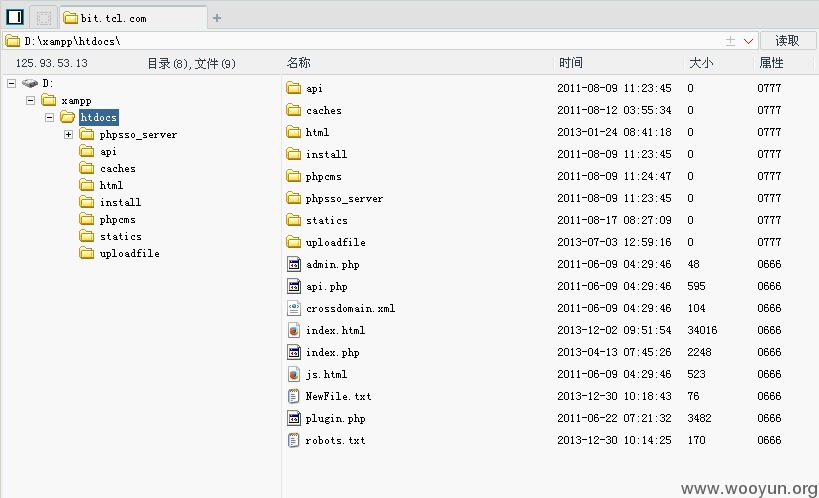
Task: Click the index.html Firefox icon
Action: (294, 330)
